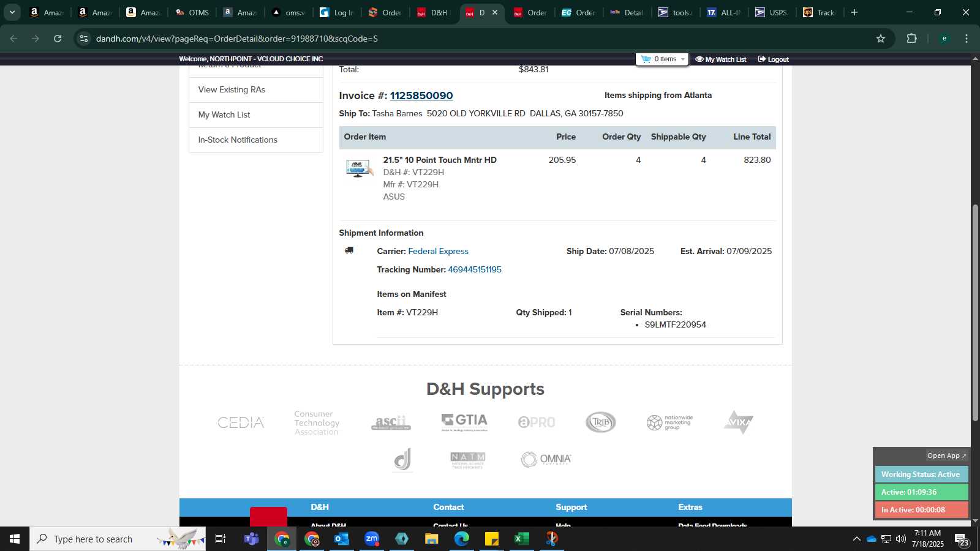Open a new browser tab

854,12
